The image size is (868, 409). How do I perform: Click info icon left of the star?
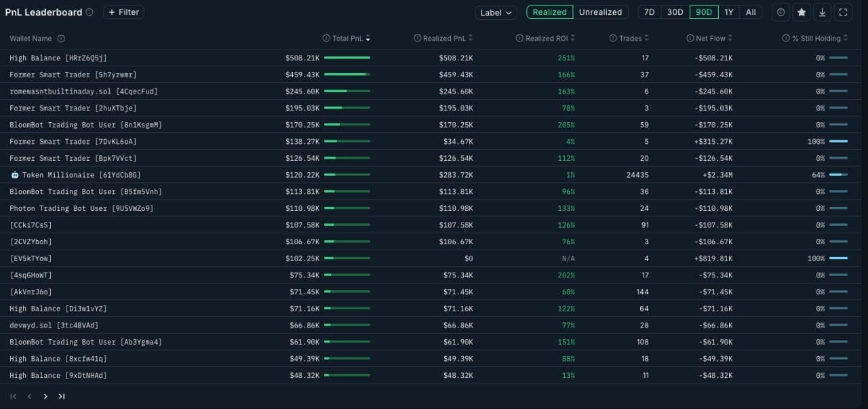[781, 12]
